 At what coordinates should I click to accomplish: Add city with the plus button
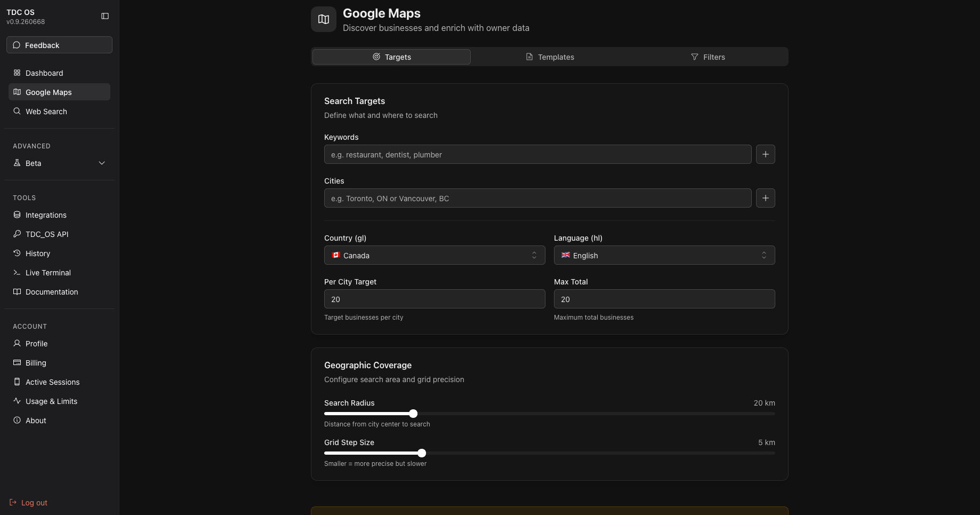click(x=766, y=198)
